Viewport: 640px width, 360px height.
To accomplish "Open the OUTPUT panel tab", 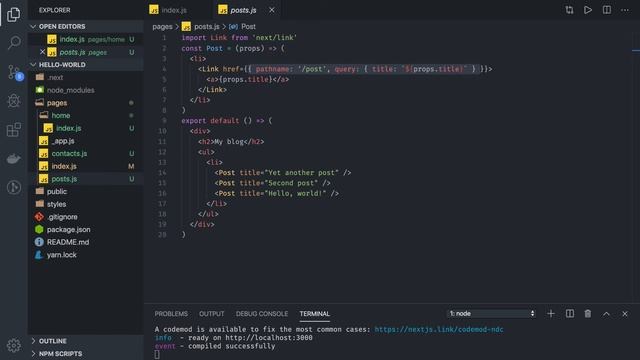I will click(211, 313).
